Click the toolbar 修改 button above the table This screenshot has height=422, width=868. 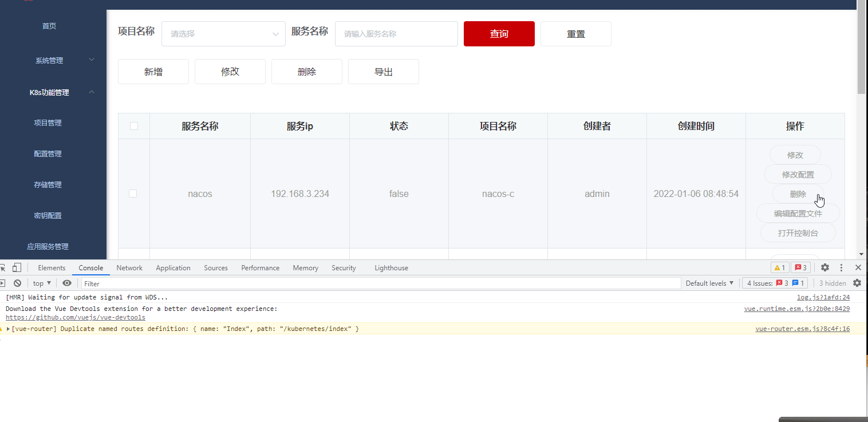[230, 72]
